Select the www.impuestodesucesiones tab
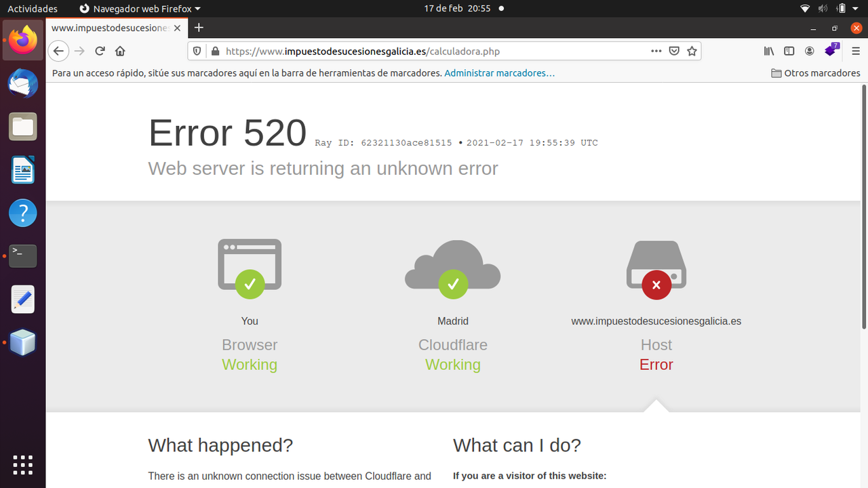 117,28
